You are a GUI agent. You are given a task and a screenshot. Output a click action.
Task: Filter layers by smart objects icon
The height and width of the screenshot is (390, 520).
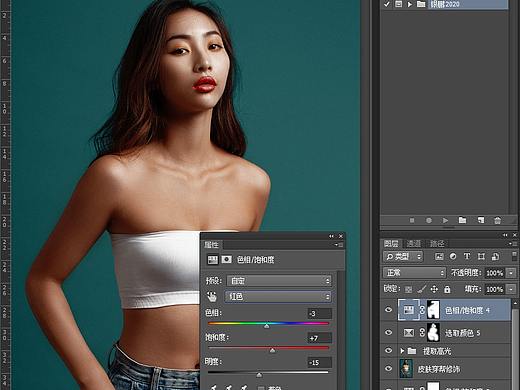click(x=495, y=256)
